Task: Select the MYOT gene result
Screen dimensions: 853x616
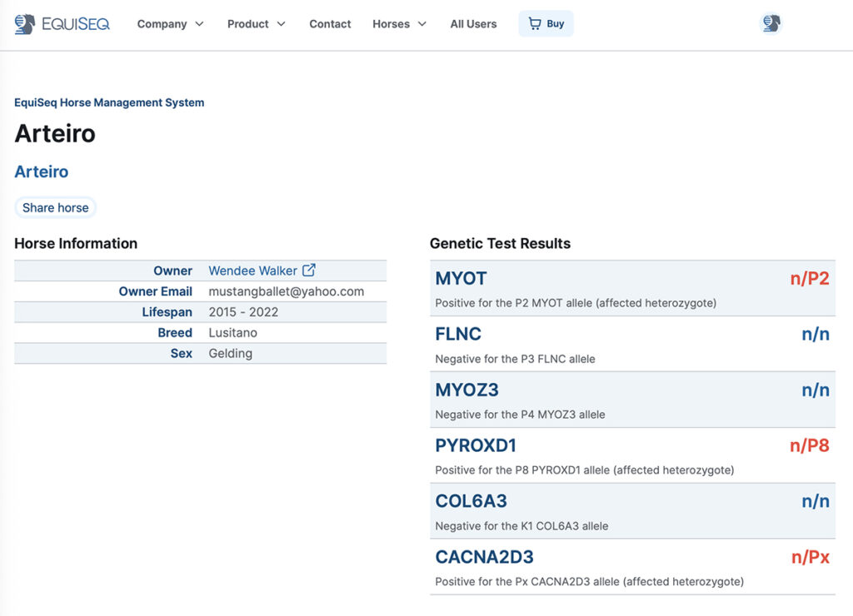Action: coord(461,279)
